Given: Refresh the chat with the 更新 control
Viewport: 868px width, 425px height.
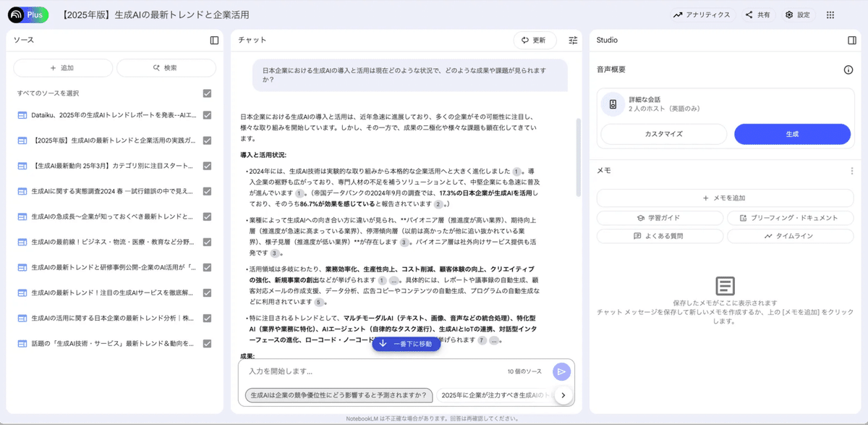Looking at the screenshot, I should click(x=534, y=41).
